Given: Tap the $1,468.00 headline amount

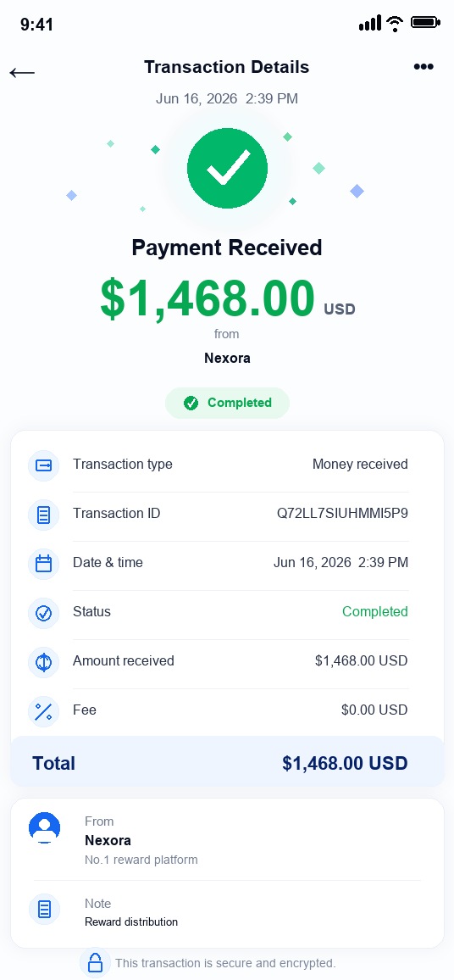Looking at the screenshot, I should coord(208,298).
